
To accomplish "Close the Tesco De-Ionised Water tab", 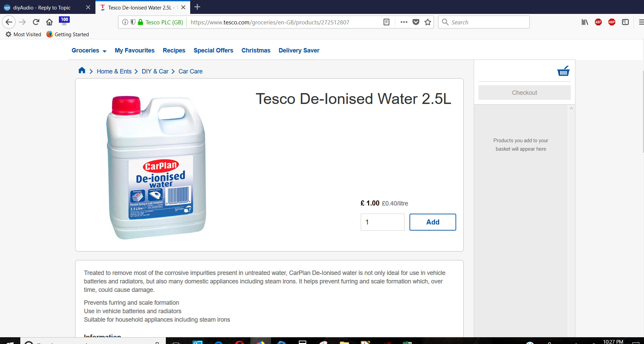I will pyautogui.click(x=183, y=7).
